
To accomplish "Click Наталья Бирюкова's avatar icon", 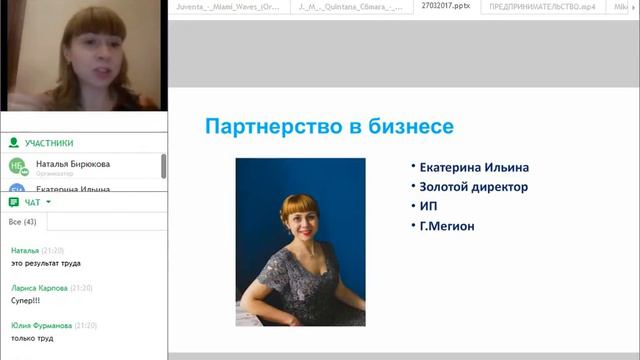I will (18, 167).
